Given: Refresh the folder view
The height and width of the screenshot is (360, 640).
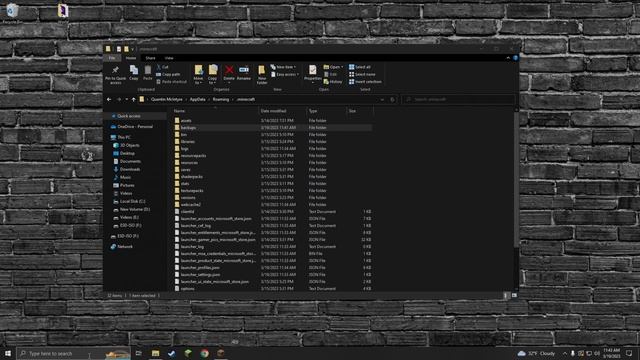Looking at the screenshot, I should (x=392, y=99).
